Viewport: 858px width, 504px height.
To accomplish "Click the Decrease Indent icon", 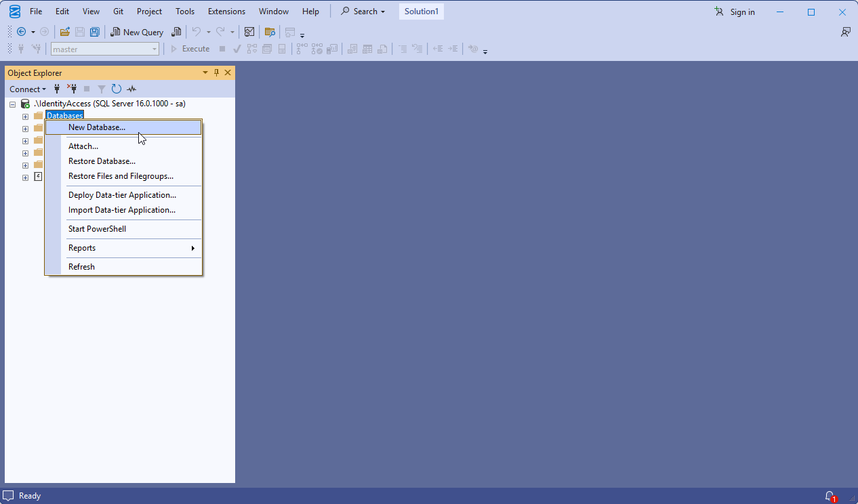I will tap(438, 49).
